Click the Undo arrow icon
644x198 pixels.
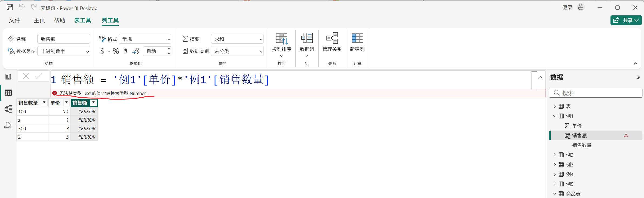click(x=22, y=7)
